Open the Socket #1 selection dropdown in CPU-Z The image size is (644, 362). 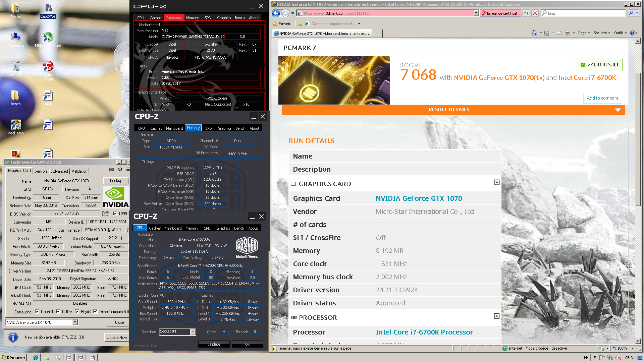point(193,331)
